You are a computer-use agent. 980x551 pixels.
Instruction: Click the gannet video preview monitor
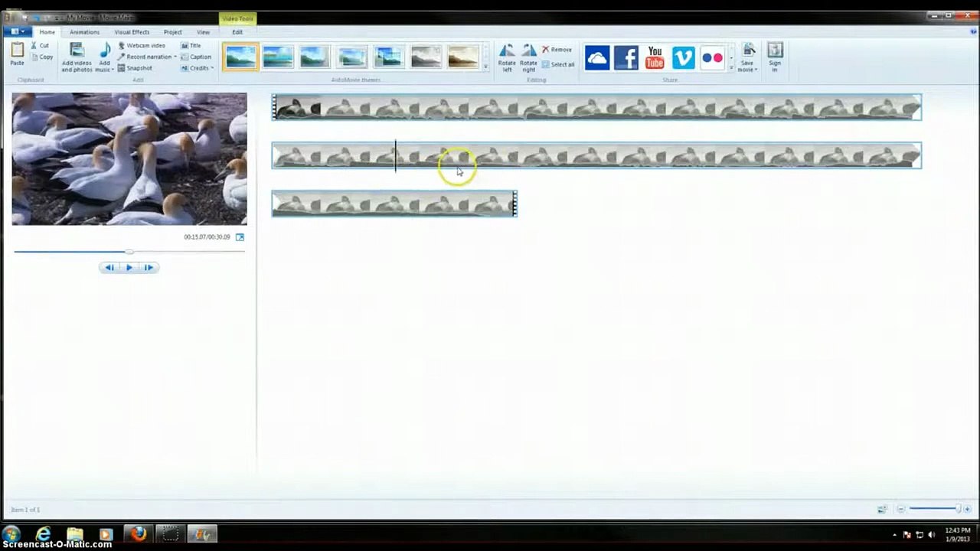tap(129, 158)
